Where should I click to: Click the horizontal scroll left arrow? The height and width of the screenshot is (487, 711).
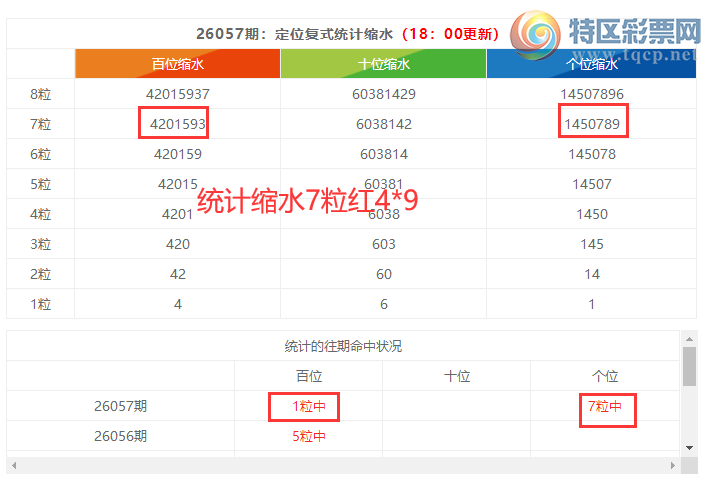pyautogui.click(x=14, y=465)
